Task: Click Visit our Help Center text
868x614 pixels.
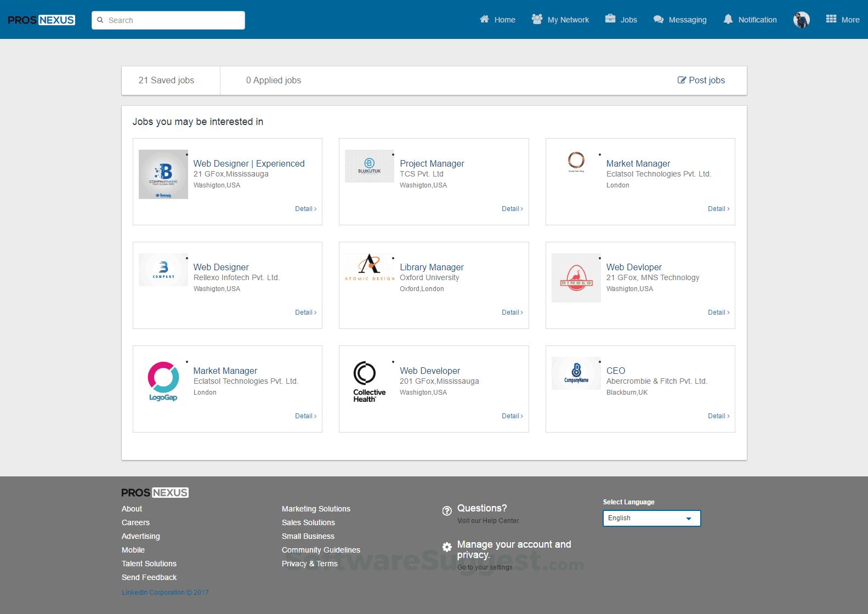Action: click(x=489, y=521)
